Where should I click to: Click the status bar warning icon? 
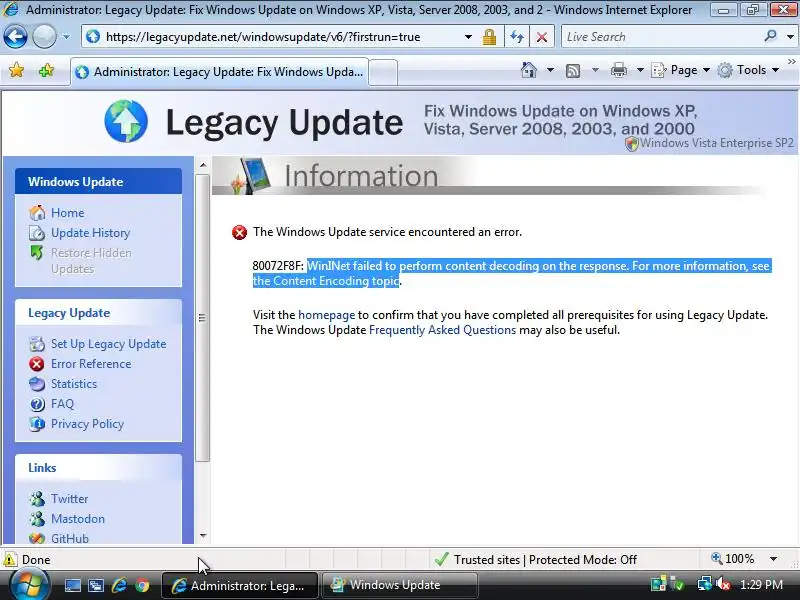[x=10, y=560]
